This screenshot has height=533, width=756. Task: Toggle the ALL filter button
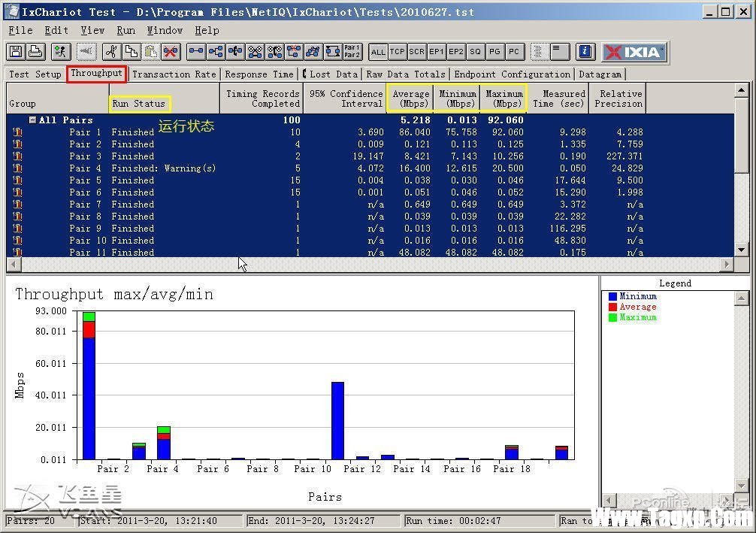[x=378, y=52]
